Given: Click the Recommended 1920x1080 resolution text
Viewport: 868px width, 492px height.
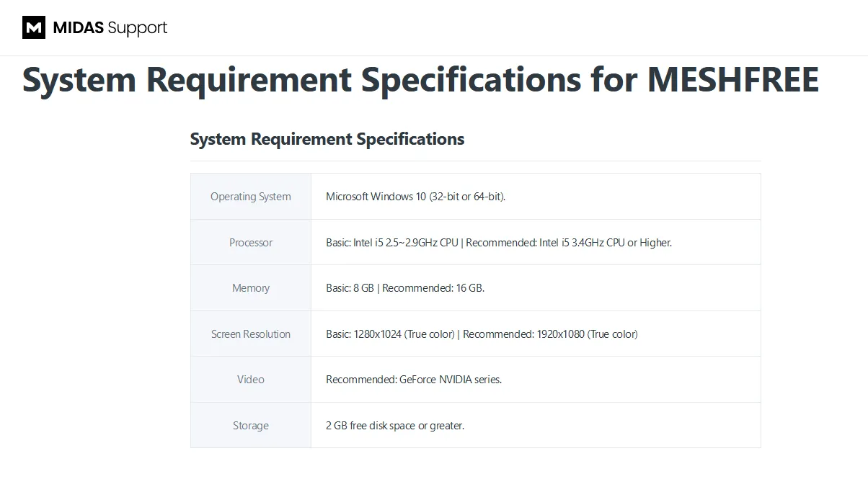Looking at the screenshot, I should click(x=550, y=334).
